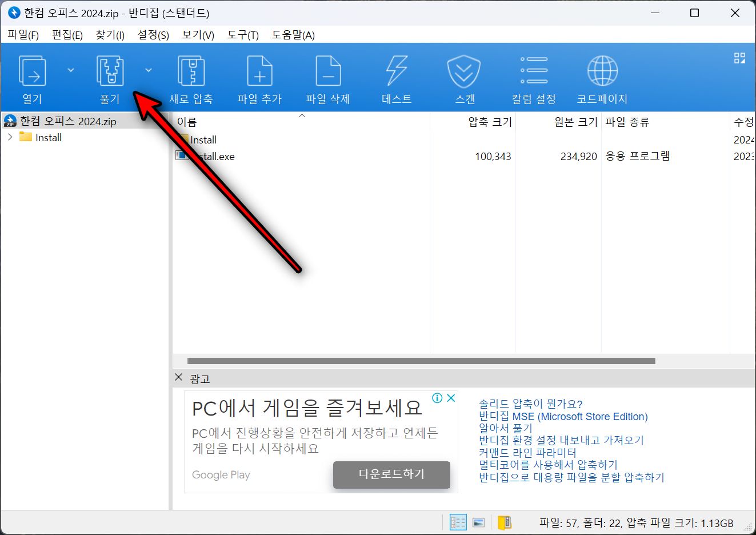The height and width of the screenshot is (535, 756).
Task: Click the 테스트 lightning icon
Action: point(397,71)
